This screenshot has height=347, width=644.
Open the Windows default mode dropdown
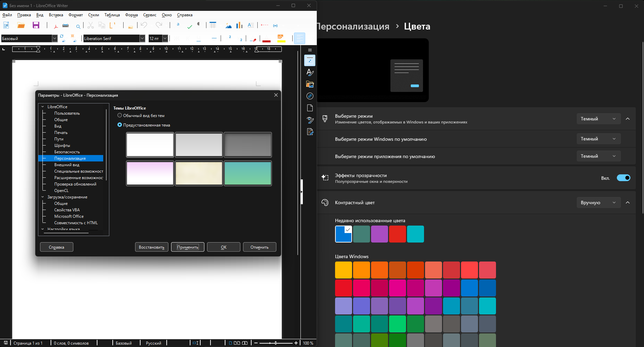(599, 139)
